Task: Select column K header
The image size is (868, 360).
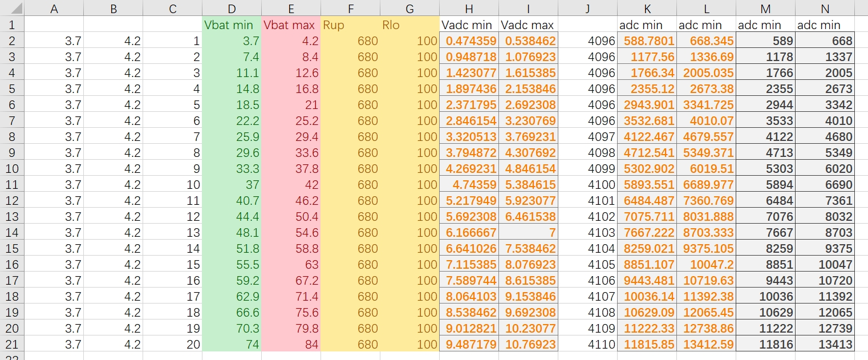Action: (647, 8)
